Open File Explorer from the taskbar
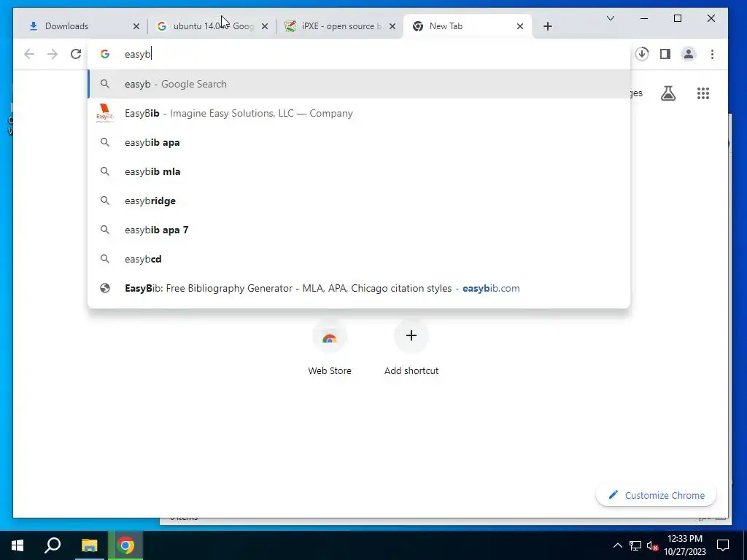This screenshot has height=560, width=747. tap(89, 545)
